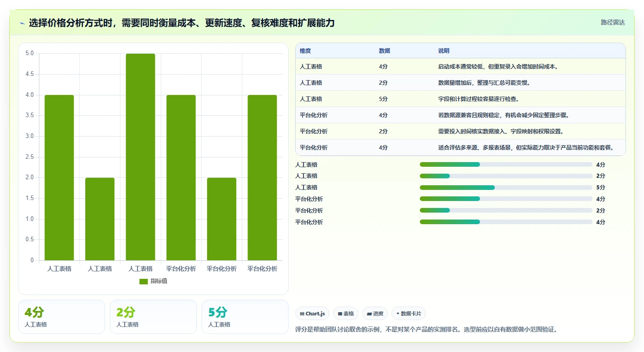Toggle the 指标值 legend swatch
This screenshot has width=644, height=352.
pos(144,282)
